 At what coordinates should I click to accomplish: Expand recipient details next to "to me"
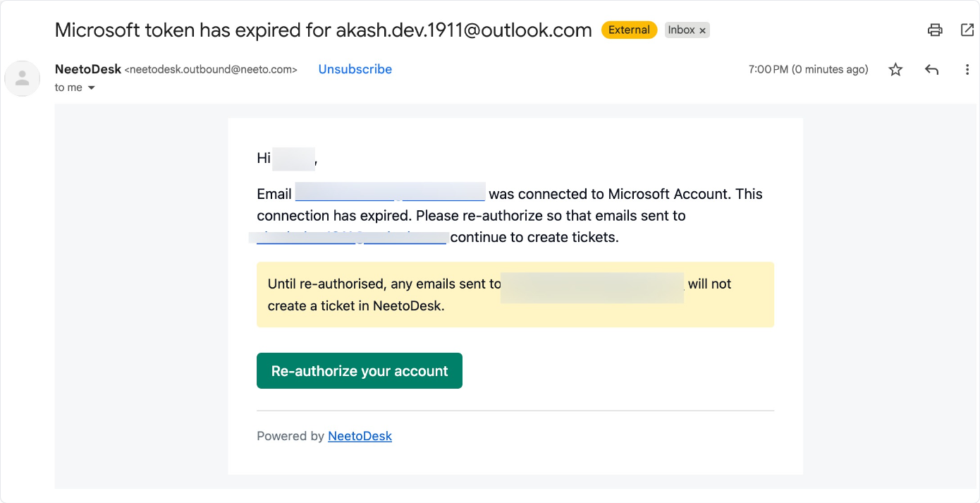(91, 88)
